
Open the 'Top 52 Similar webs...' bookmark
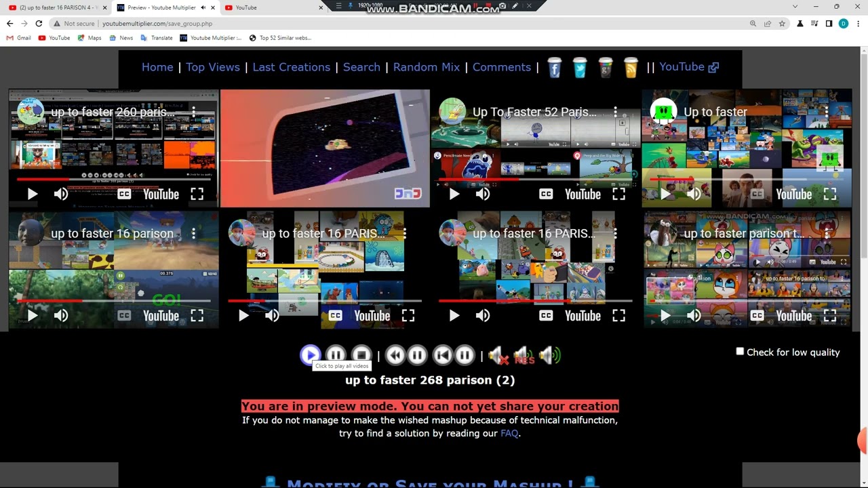[x=280, y=38]
